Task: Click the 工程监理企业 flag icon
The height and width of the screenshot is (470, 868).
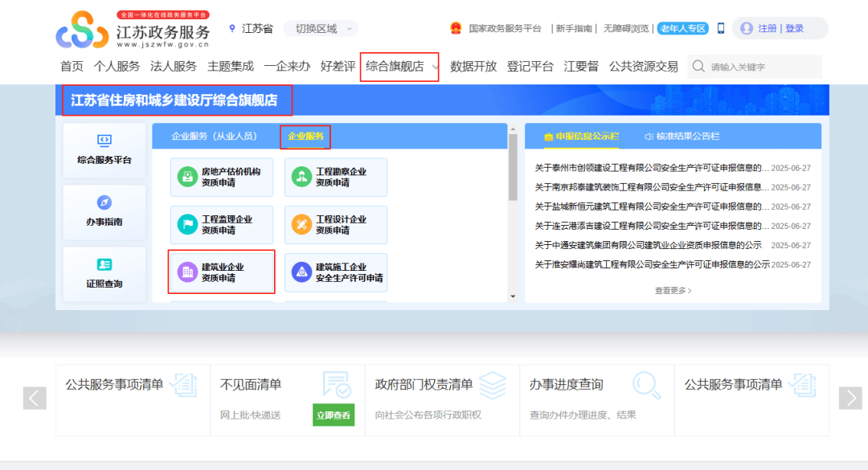Action: pos(187,224)
